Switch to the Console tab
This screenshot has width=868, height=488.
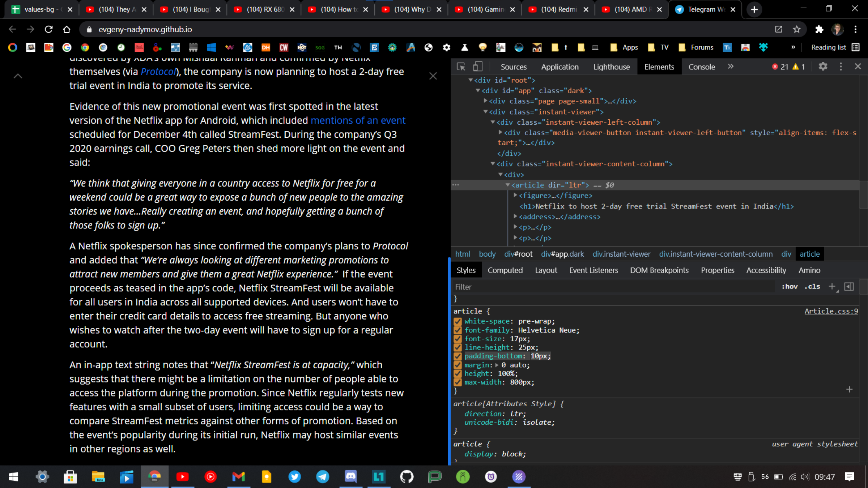tap(701, 67)
